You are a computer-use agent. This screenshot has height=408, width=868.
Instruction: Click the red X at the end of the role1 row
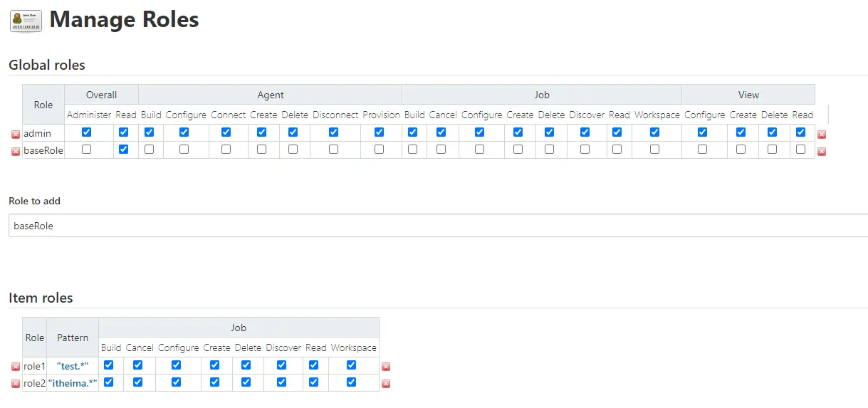coord(386,367)
